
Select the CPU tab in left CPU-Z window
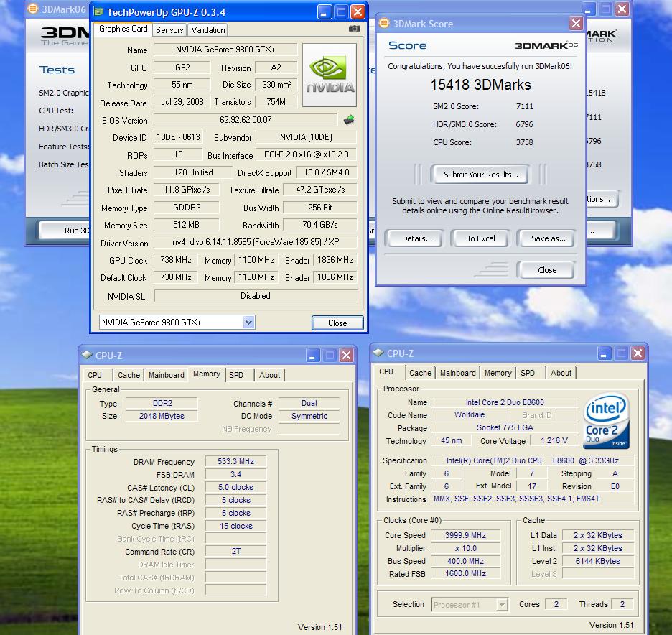point(95,375)
